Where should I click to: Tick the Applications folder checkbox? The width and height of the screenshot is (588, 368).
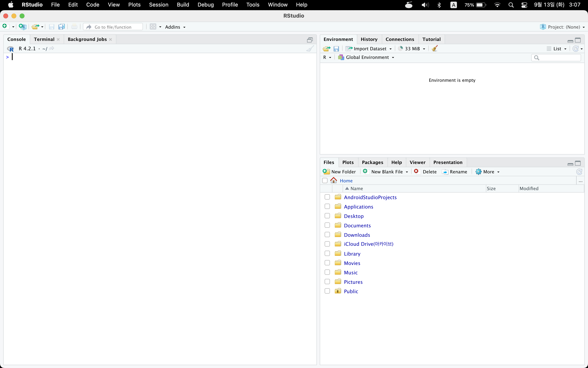coord(327,206)
